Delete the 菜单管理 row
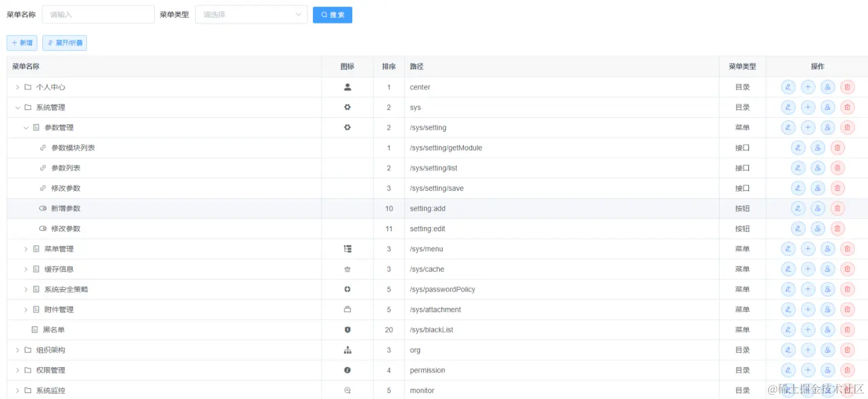 (x=847, y=249)
